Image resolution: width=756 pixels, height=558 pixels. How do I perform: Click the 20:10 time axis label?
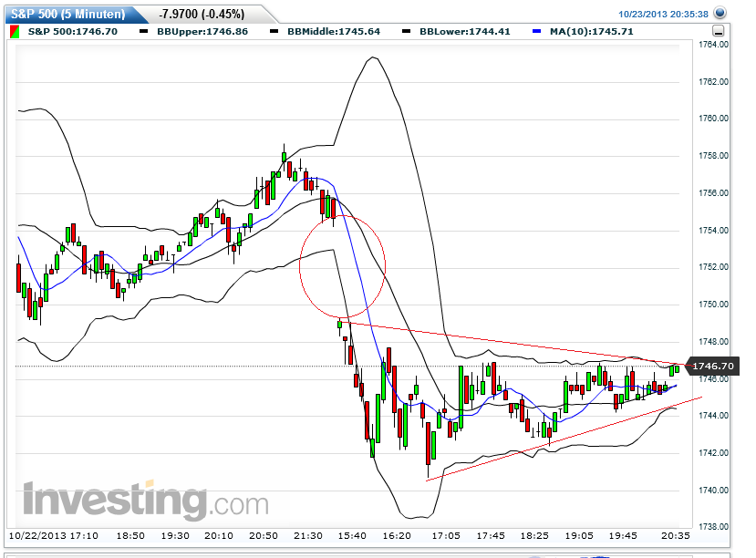tap(219, 536)
